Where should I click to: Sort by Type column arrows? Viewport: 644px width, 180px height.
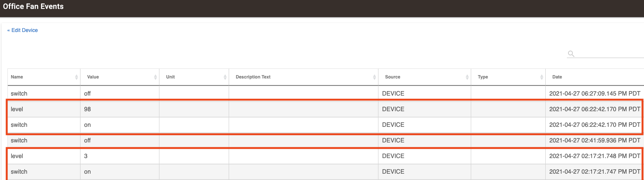click(542, 77)
